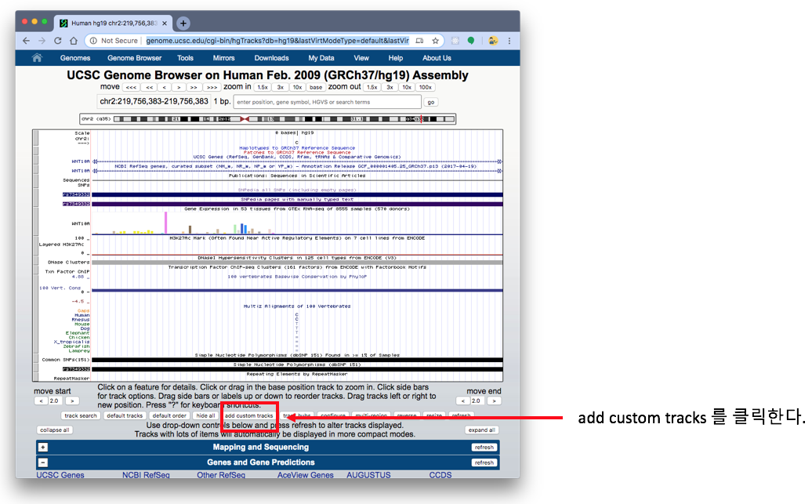The image size is (812, 504).
Task: Open the NCBI RefSeq track link
Action: [x=146, y=475]
